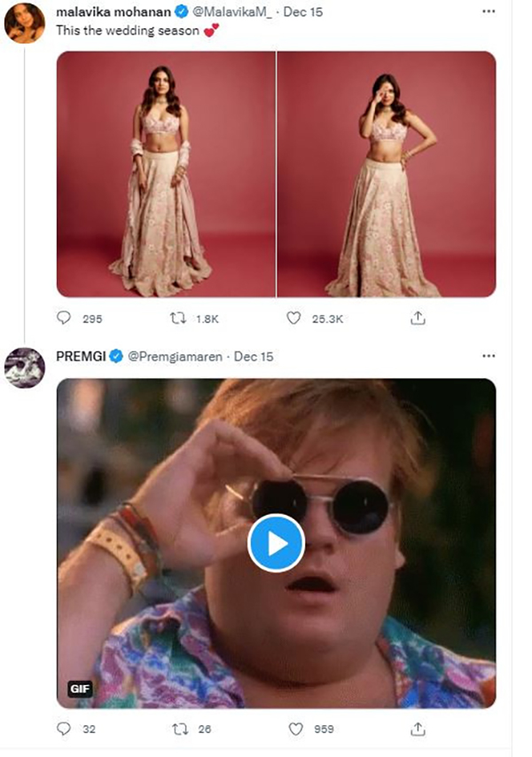The width and height of the screenshot is (532, 757).
Task: Open more options menu on PREMGI's tweet
Action: (489, 356)
